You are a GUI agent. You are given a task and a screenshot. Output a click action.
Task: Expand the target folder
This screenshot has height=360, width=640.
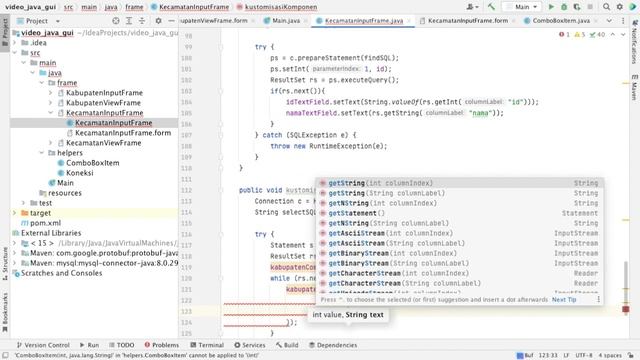point(15,213)
